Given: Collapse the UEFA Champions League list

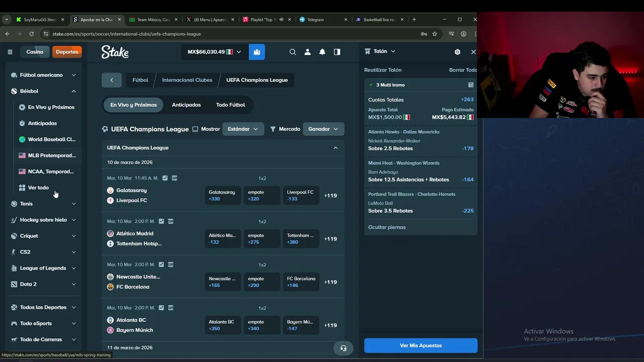Looking at the screenshot, I should (336, 148).
